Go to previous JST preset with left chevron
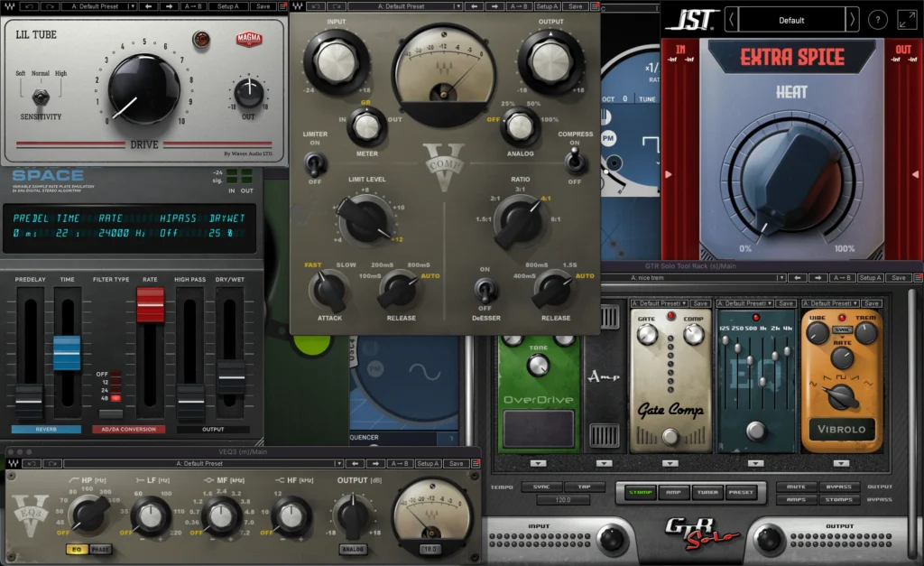 (731, 20)
